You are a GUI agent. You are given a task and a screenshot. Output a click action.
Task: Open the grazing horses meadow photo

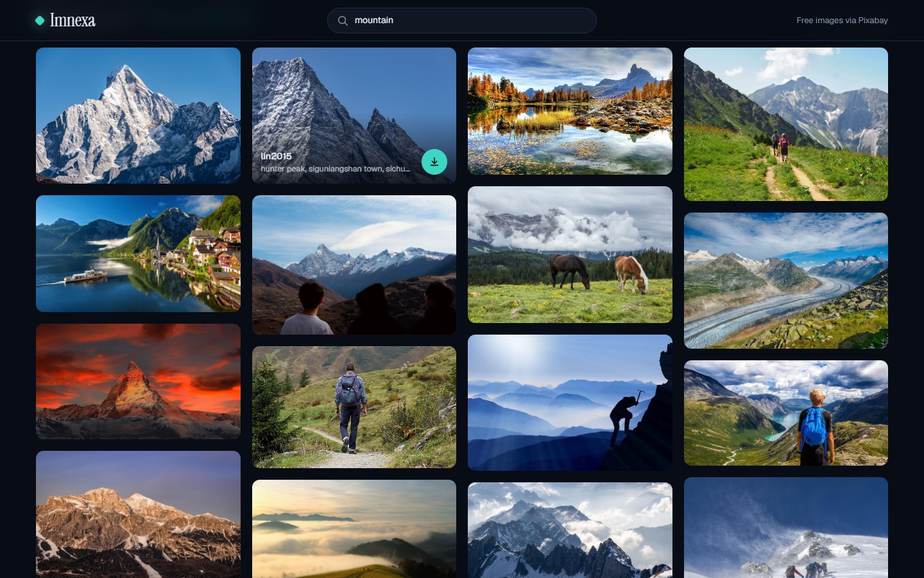click(x=570, y=255)
